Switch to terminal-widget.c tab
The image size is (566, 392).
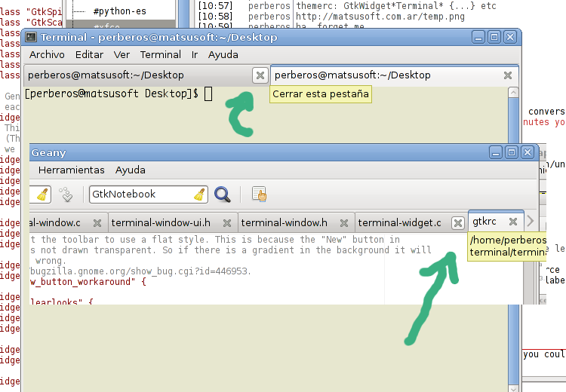click(x=399, y=222)
